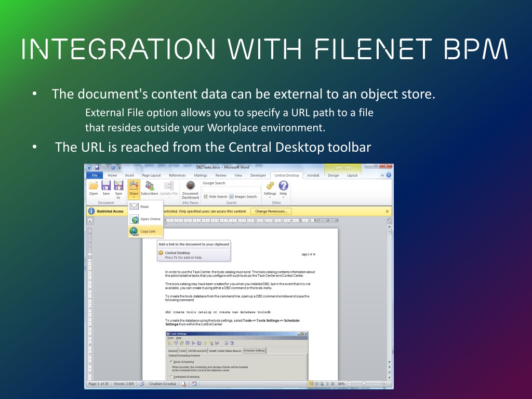Click the macro recording icon in the status bar
Viewport: 532px width, 399px height.
pyautogui.click(x=194, y=384)
